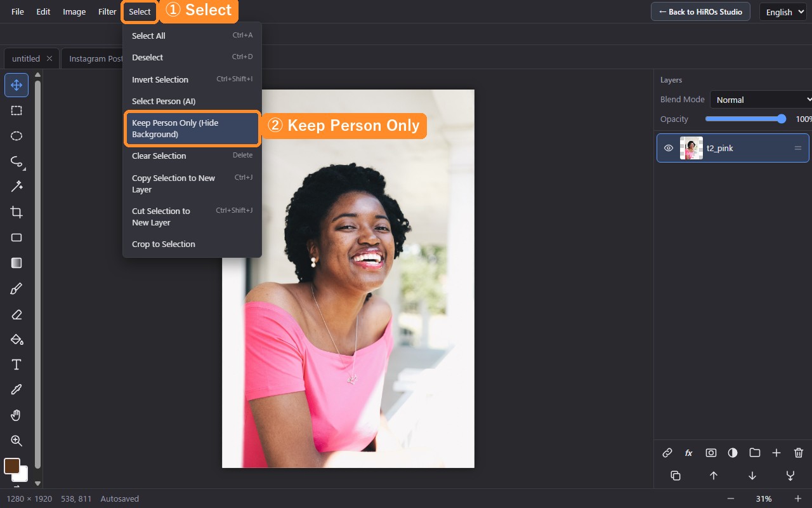Click the t2_pink layer thumbnail
This screenshot has height=508, width=812.
point(691,148)
